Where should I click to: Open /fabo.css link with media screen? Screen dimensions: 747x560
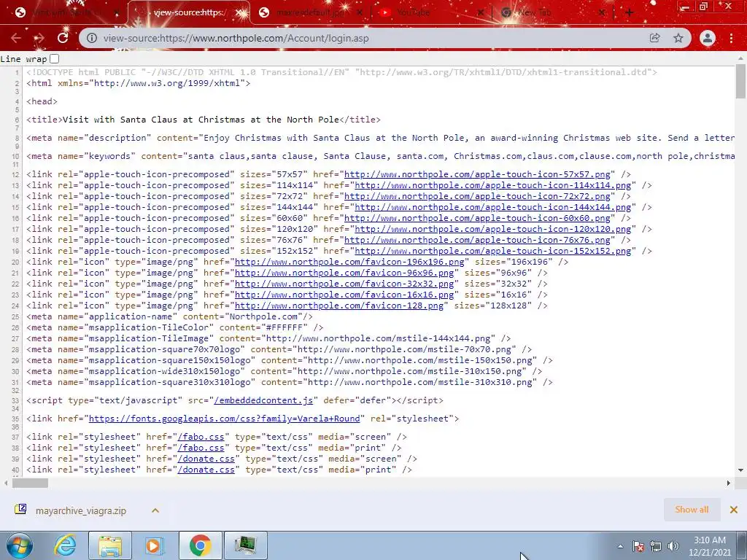click(201, 437)
